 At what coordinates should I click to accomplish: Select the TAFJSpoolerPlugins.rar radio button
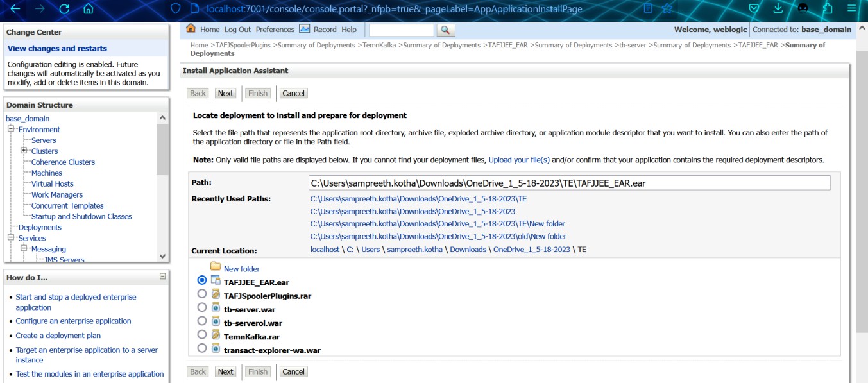[x=202, y=294]
